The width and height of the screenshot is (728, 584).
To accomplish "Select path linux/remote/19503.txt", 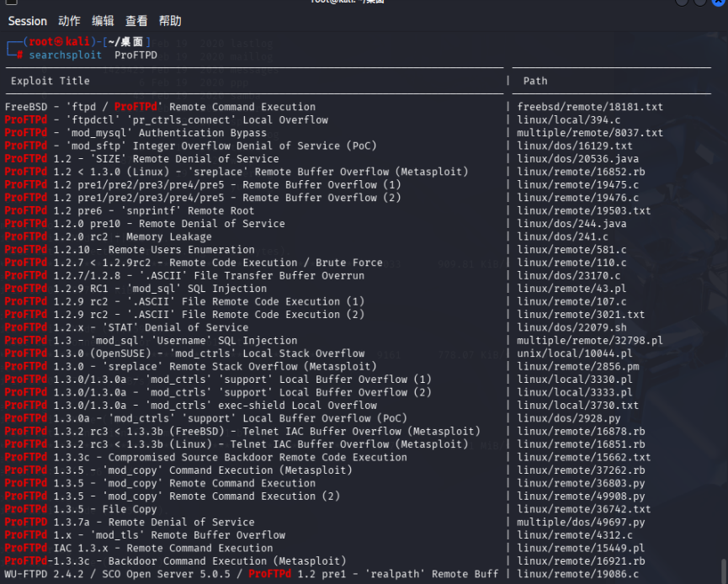I will [584, 210].
